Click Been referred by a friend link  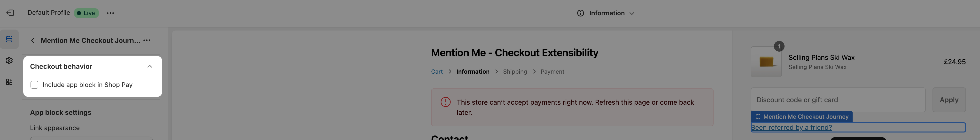791,127
